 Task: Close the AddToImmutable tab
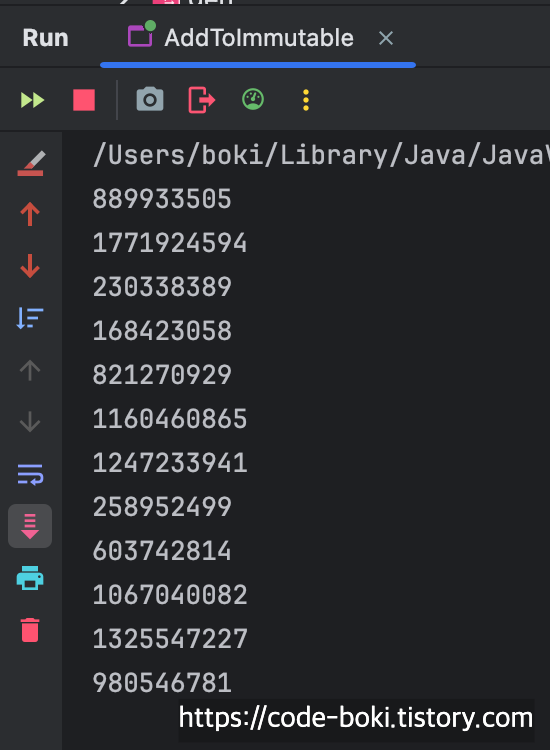pos(386,38)
